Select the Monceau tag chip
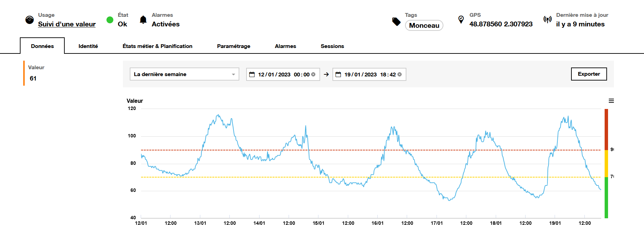 [x=424, y=26]
